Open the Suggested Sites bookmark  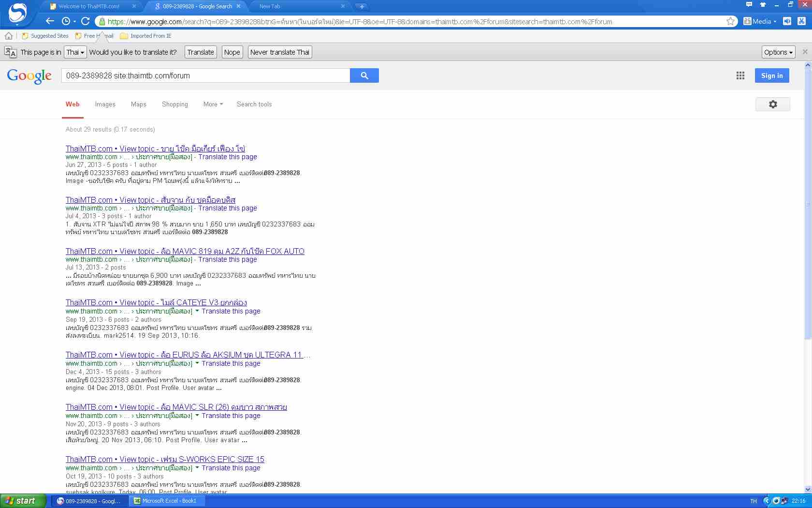tap(45, 36)
